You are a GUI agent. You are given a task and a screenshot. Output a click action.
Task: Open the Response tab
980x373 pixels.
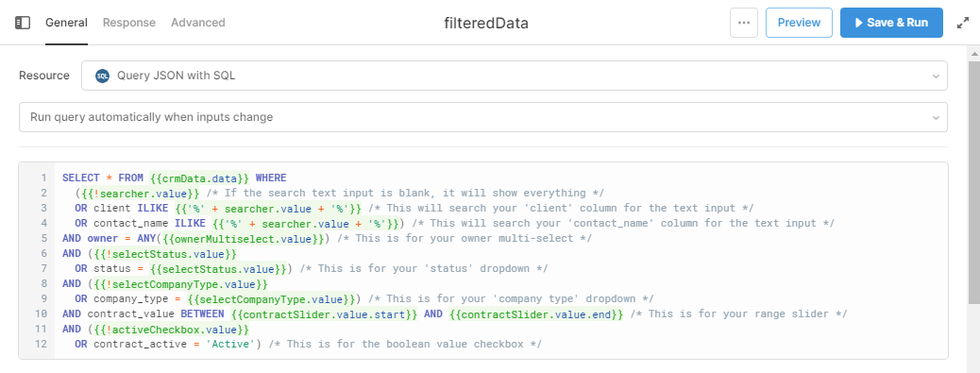coord(129,23)
